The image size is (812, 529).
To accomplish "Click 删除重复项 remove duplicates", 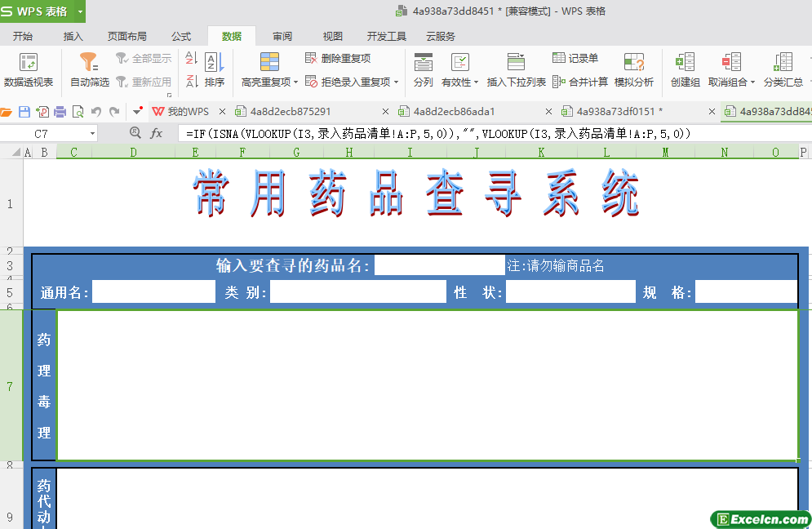I will (338, 59).
